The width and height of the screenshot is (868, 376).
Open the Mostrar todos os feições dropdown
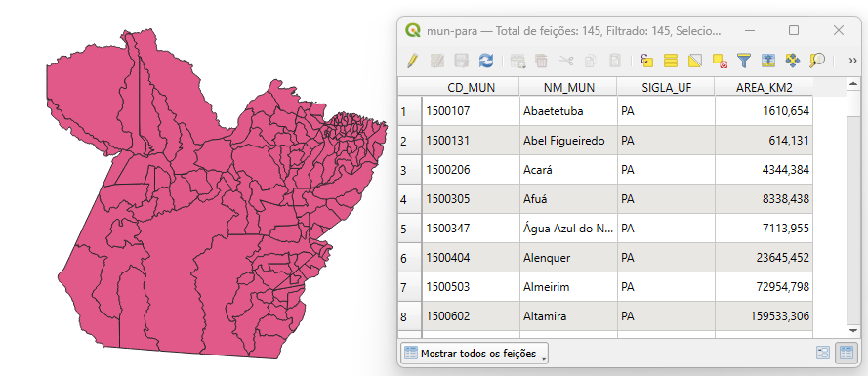click(x=475, y=354)
